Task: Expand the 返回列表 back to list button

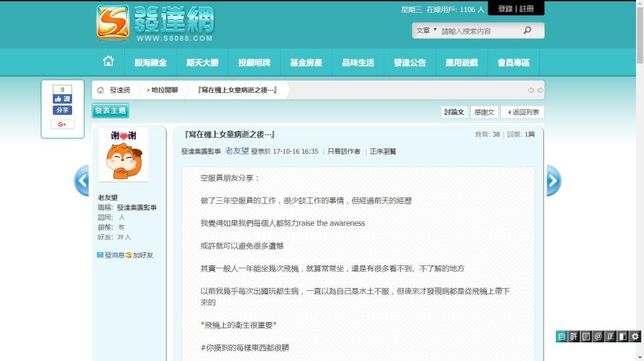Action: click(523, 112)
